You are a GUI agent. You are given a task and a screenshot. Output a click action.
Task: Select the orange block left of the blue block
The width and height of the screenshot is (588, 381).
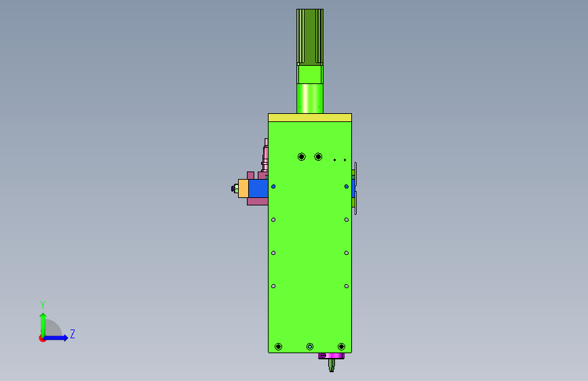[x=243, y=188]
